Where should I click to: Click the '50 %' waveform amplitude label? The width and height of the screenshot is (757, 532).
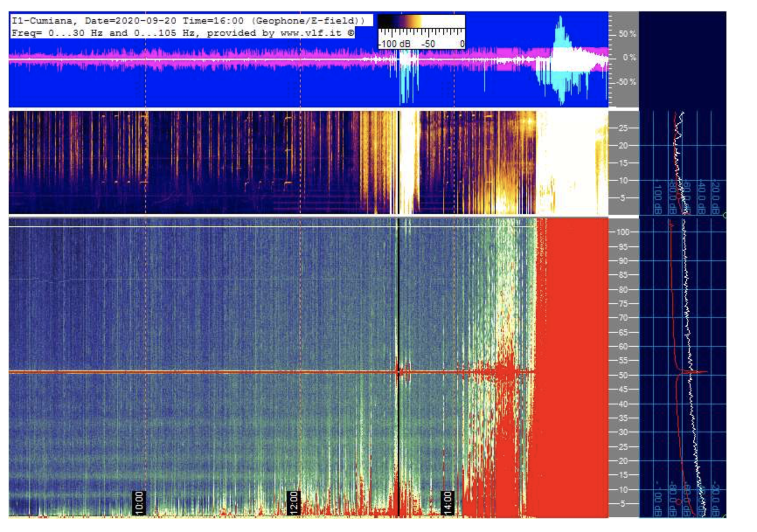pos(627,34)
